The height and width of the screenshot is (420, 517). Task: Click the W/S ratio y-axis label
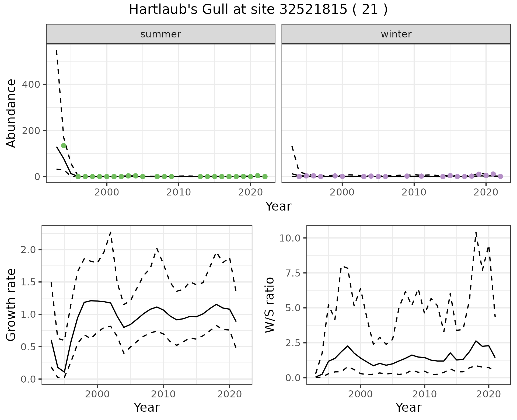[x=270, y=305]
